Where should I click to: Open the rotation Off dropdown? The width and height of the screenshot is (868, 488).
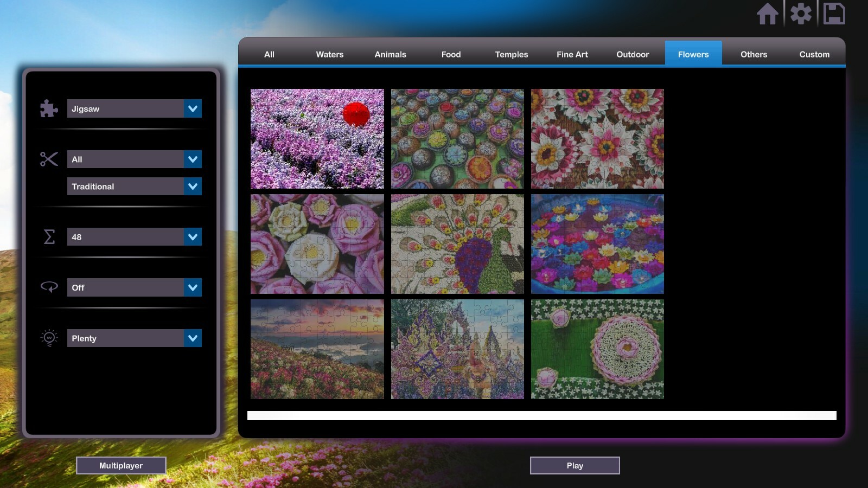coord(134,287)
